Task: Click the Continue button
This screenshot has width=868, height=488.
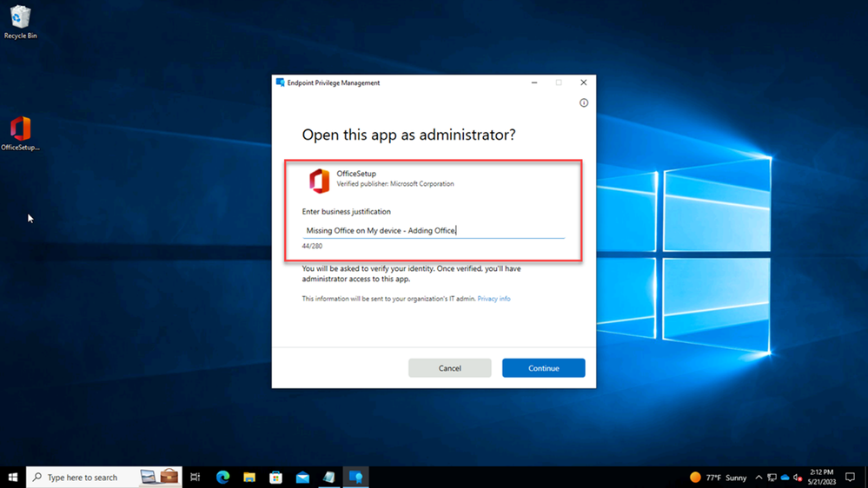Action: coord(543,368)
